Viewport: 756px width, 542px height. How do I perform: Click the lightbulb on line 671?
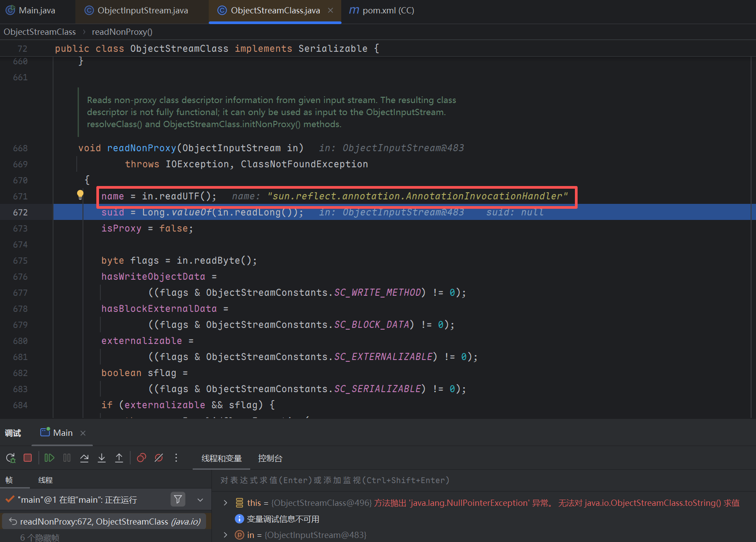[80, 194]
